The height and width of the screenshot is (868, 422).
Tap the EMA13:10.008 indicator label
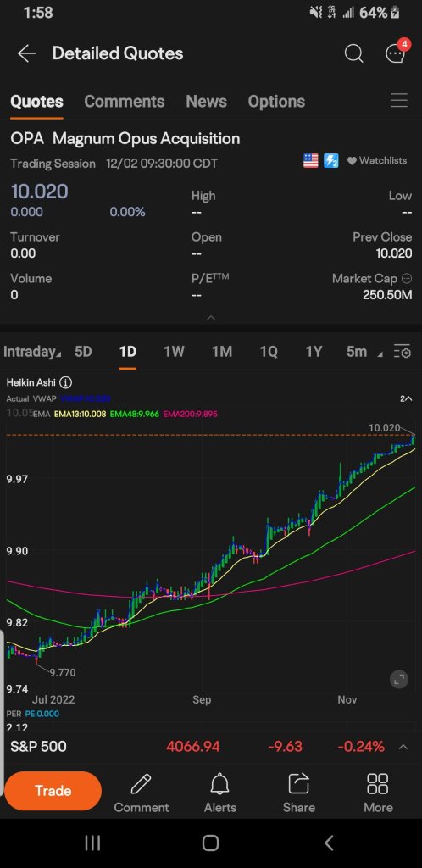81,414
